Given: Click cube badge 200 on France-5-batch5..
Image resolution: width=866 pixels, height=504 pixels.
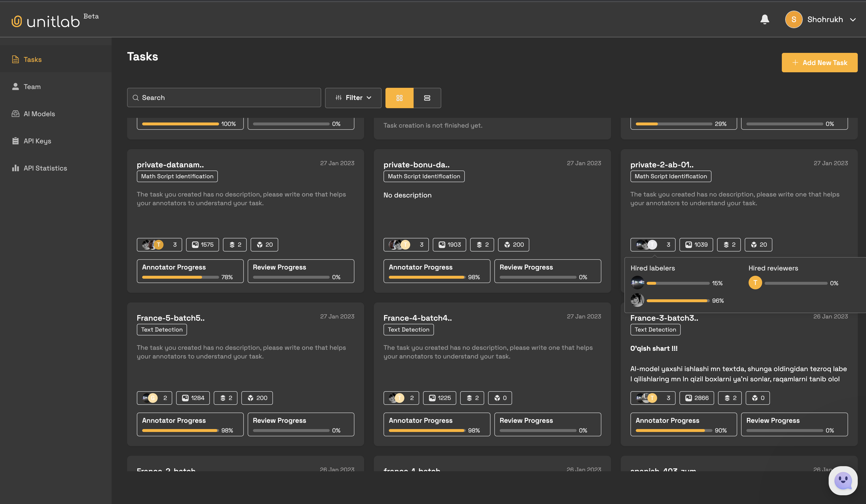Looking at the screenshot, I should point(257,398).
